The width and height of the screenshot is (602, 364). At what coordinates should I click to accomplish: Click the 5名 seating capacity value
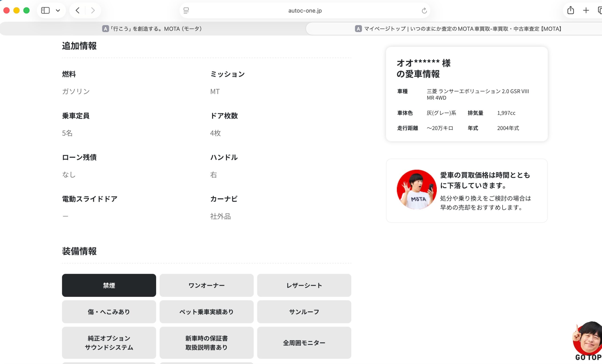pos(67,133)
